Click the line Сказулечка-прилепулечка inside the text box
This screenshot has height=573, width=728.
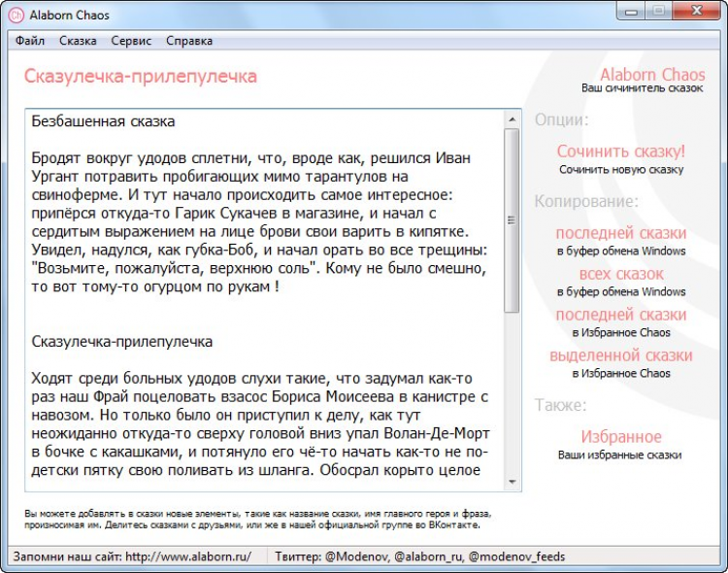click(121, 342)
